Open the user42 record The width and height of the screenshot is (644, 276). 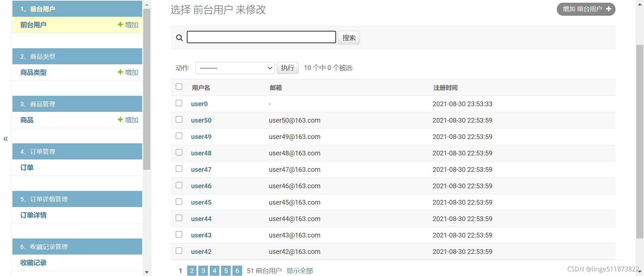pos(201,252)
